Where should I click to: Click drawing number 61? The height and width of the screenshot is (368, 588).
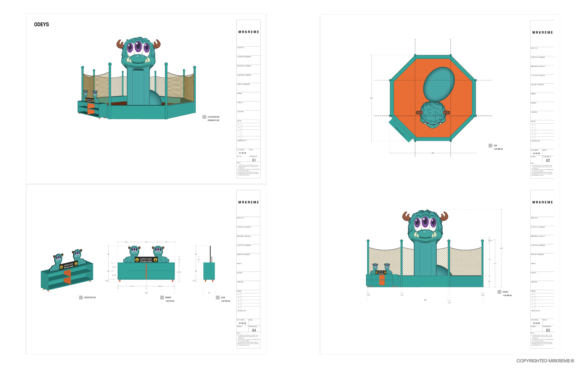point(254,160)
